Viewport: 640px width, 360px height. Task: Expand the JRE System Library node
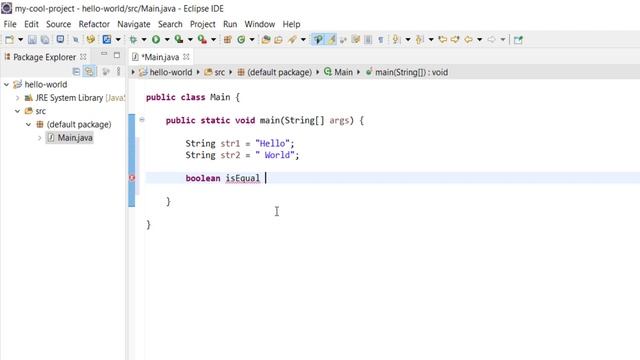18,98
